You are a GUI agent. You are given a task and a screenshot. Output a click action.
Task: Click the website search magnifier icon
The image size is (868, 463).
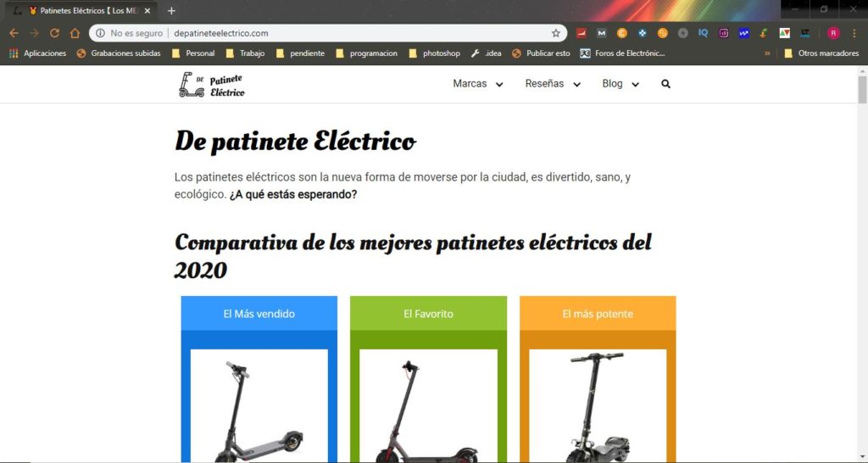coord(666,84)
